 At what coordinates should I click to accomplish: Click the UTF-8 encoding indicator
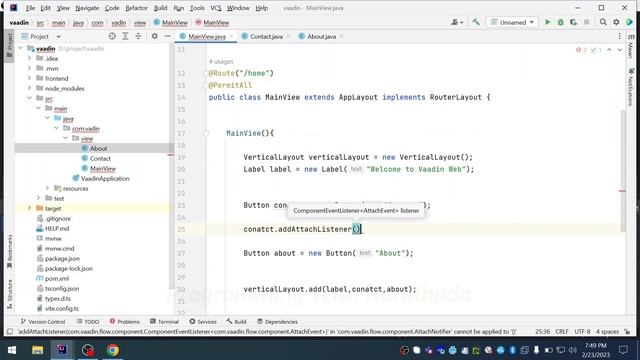pos(582,331)
